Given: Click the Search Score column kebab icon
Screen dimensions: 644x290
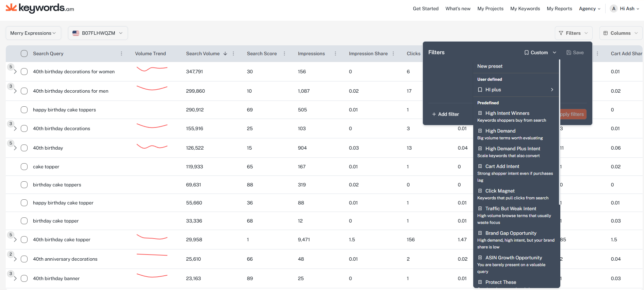Looking at the screenshot, I should point(284,54).
